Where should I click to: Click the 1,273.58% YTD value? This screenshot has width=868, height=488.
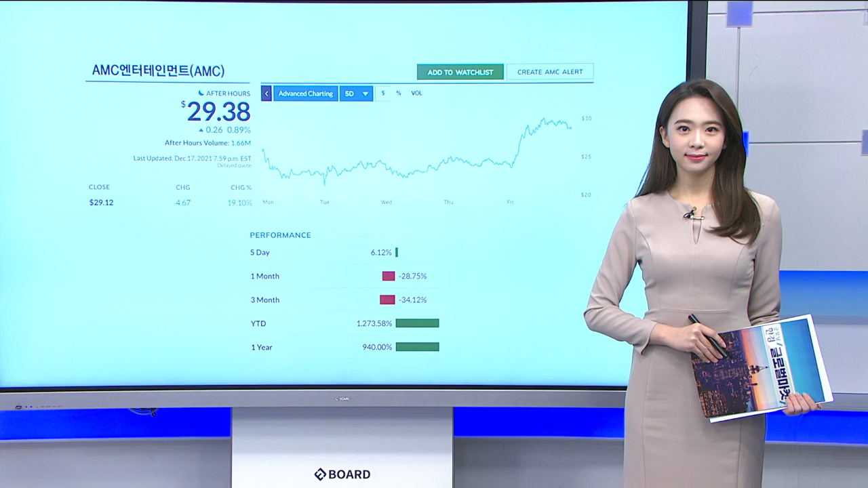(374, 323)
